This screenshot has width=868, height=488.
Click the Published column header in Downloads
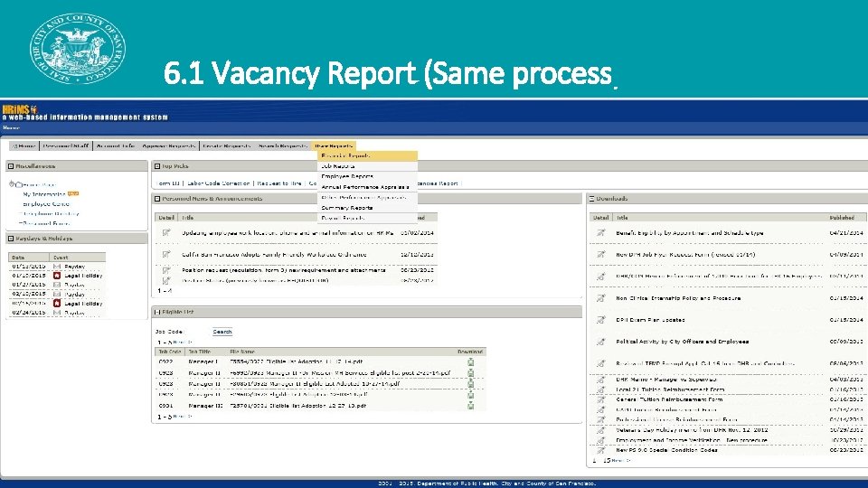click(842, 218)
